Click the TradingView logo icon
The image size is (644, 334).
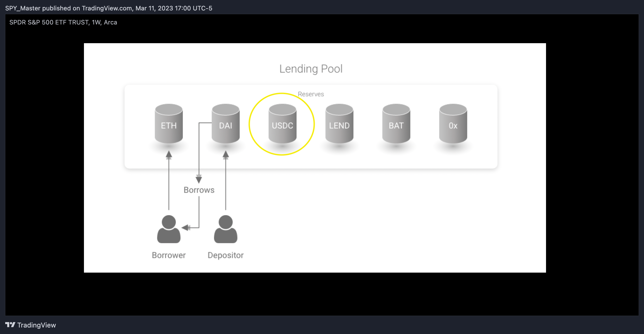click(10, 325)
